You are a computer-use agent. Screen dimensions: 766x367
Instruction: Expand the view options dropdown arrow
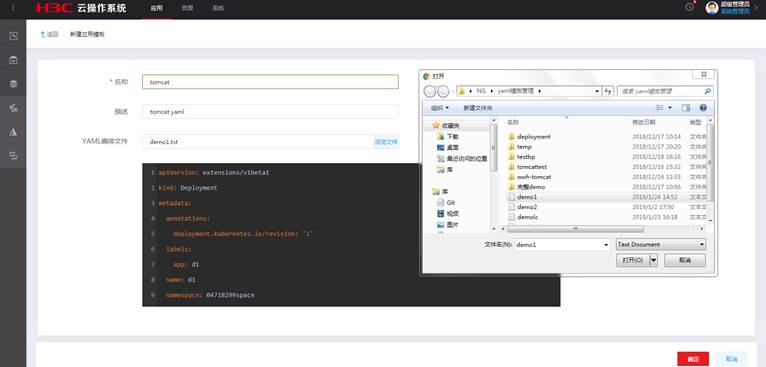[670, 108]
